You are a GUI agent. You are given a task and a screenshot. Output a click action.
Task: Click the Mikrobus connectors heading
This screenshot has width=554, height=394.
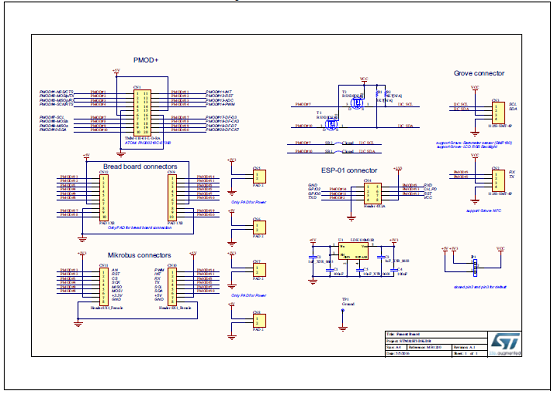[x=139, y=255]
